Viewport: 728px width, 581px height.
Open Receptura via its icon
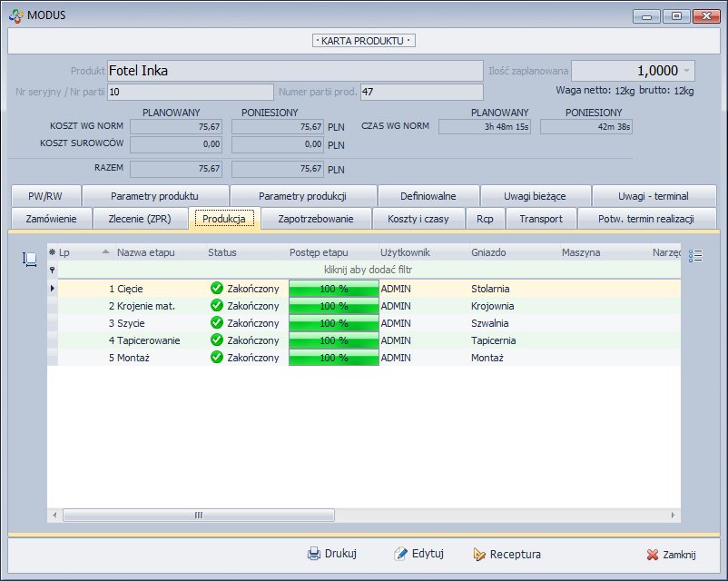click(479, 554)
